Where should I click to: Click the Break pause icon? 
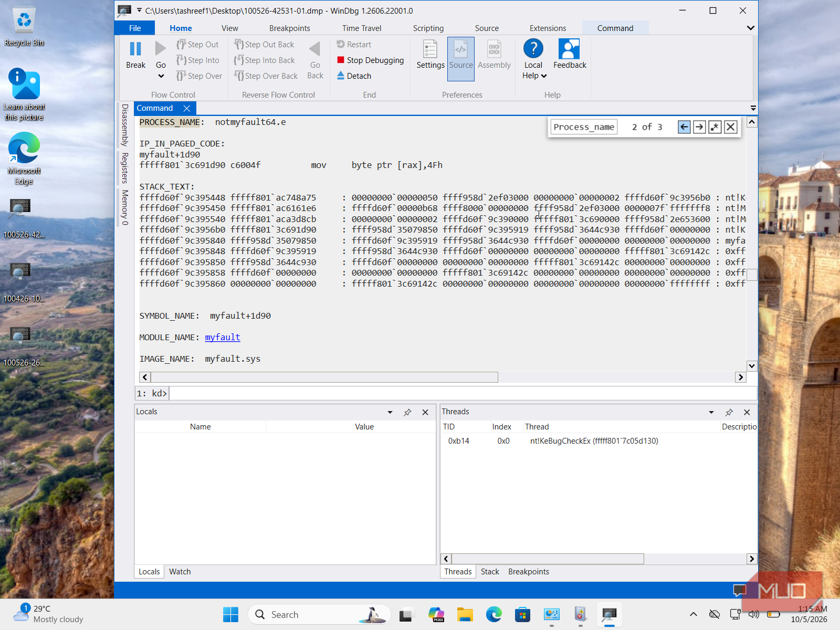click(135, 49)
